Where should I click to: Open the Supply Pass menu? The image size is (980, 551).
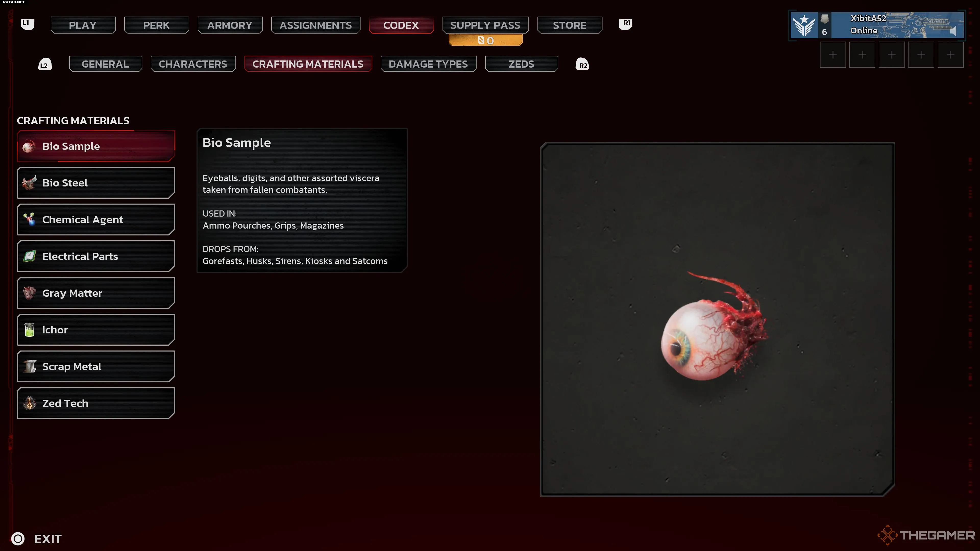(485, 25)
